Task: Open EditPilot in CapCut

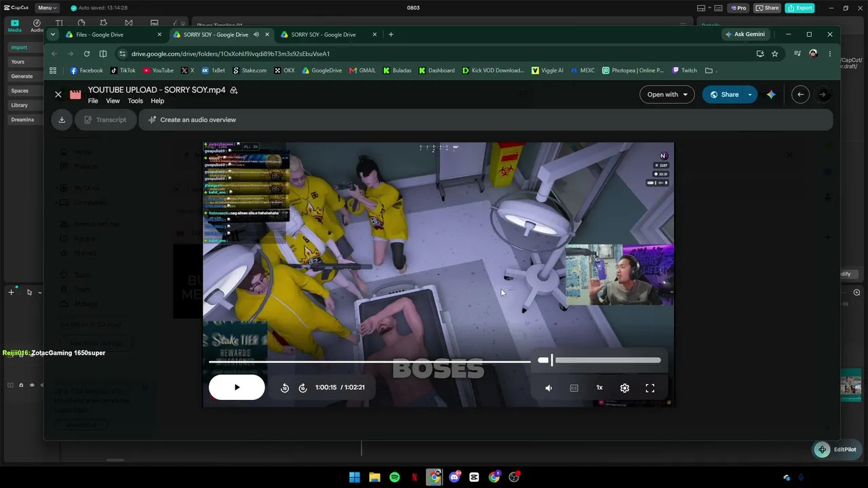Action: tap(837, 449)
